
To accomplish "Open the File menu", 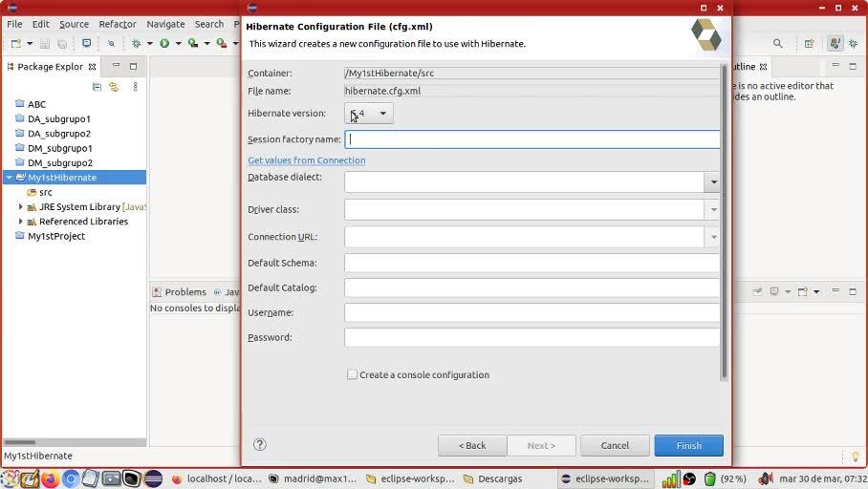I will pyautogui.click(x=14, y=24).
